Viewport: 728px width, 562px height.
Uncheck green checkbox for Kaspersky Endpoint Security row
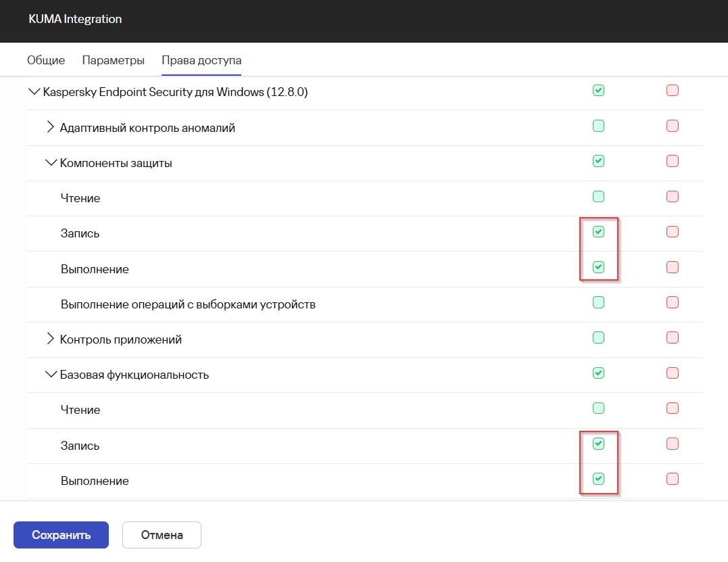[598, 90]
